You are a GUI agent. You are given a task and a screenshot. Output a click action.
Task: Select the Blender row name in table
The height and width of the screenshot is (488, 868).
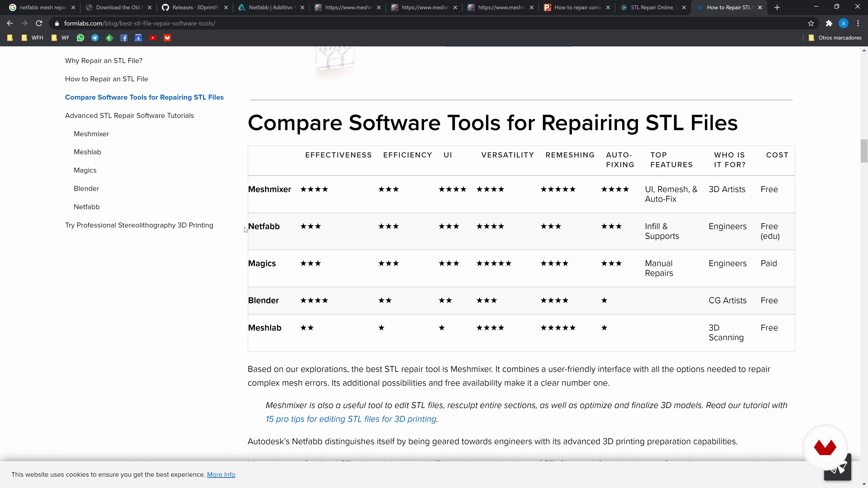(263, 300)
